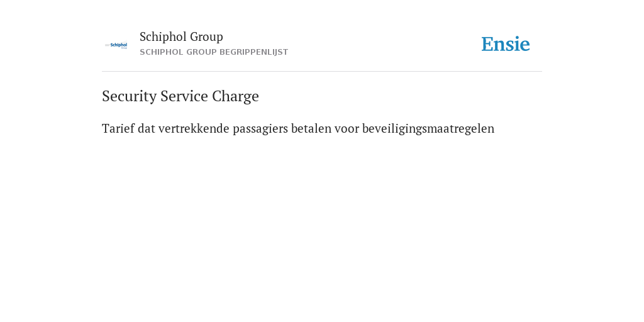The height and width of the screenshot is (322, 644).
Task: Open the Schiphol Group author name
Action: [x=181, y=36]
